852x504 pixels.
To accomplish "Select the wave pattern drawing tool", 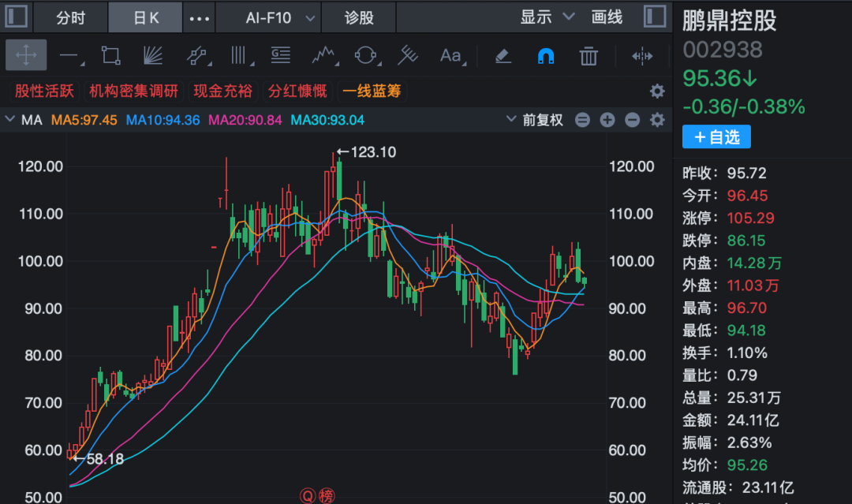I will (x=325, y=55).
